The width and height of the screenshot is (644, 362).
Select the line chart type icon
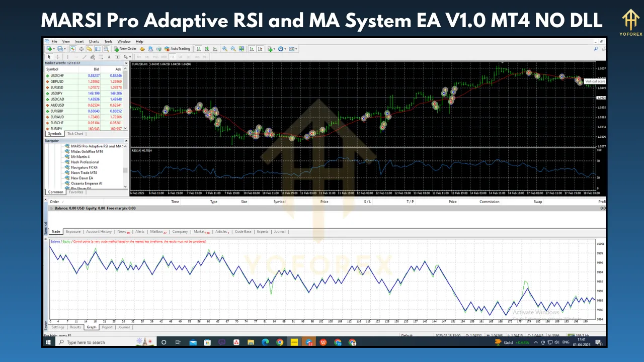point(215,49)
